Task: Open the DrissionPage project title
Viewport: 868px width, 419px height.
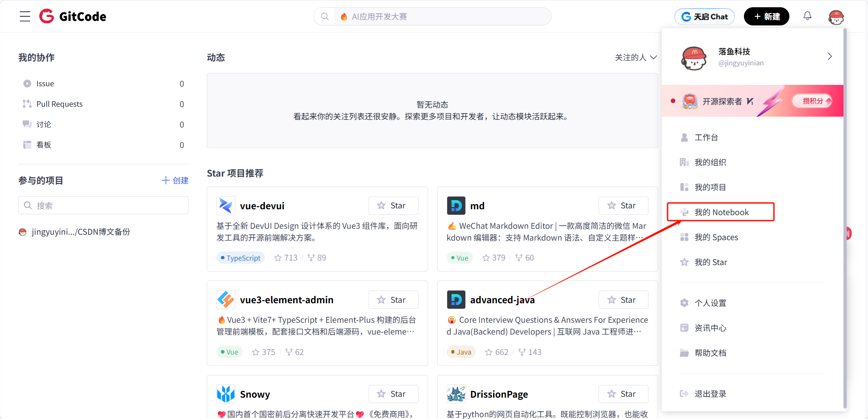Action: tap(499, 394)
